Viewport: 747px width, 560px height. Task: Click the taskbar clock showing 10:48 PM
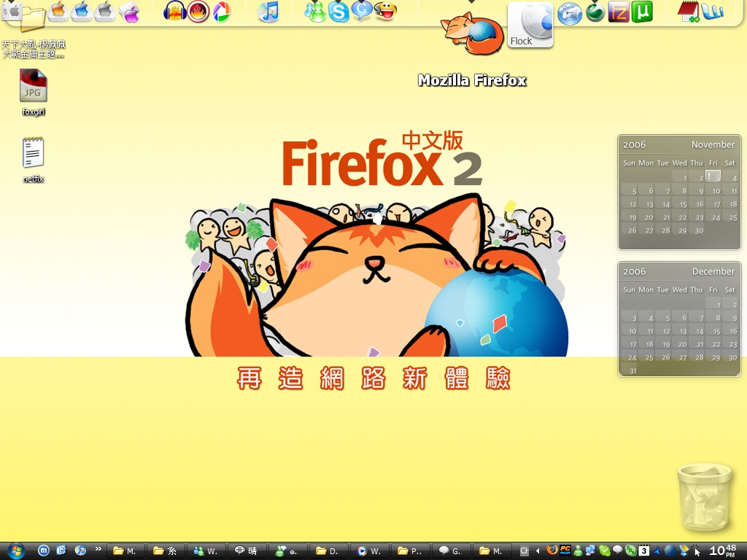(722, 551)
